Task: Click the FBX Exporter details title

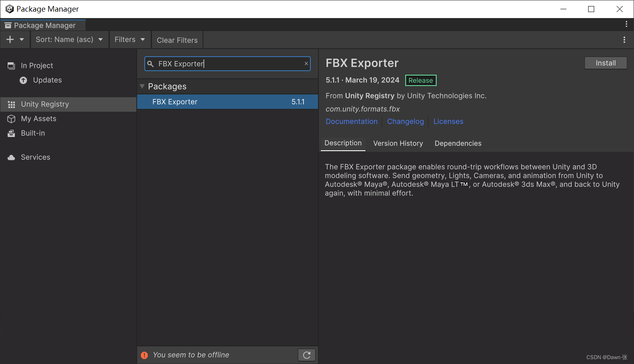Action: (x=362, y=63)
